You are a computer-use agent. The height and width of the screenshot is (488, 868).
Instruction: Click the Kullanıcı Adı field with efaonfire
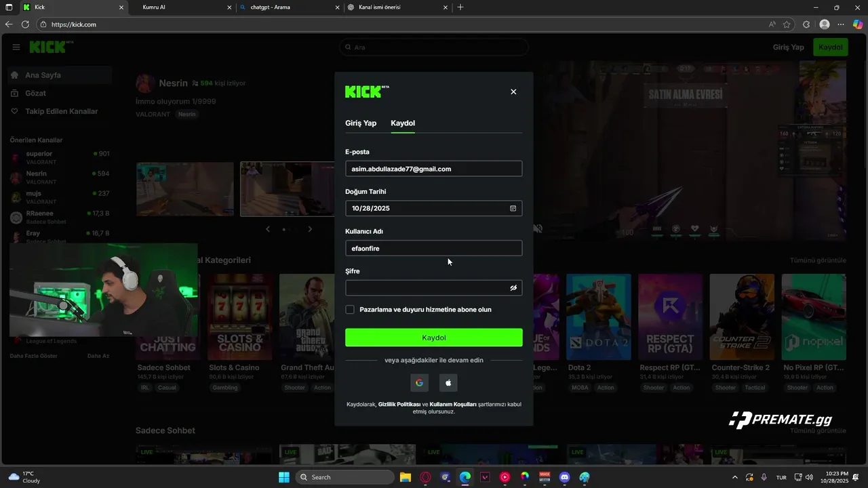[x=434, y=248]
